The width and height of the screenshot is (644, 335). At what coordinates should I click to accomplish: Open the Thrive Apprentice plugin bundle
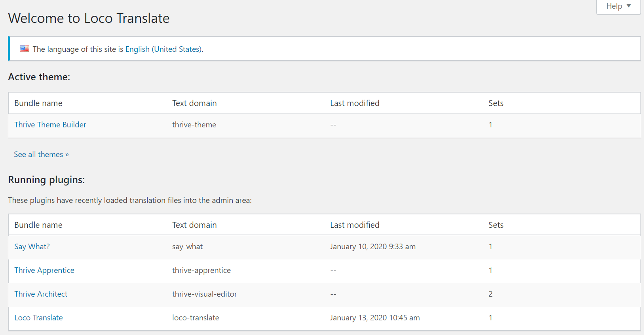pos(44,270)
